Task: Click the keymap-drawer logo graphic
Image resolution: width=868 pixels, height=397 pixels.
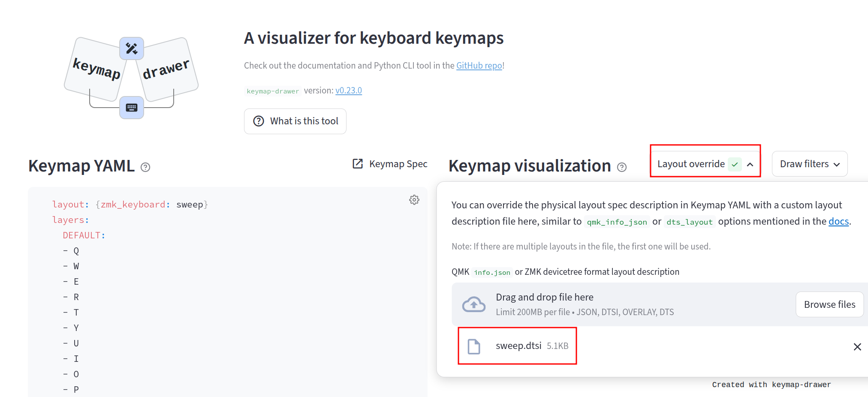Action: (131, 77)
